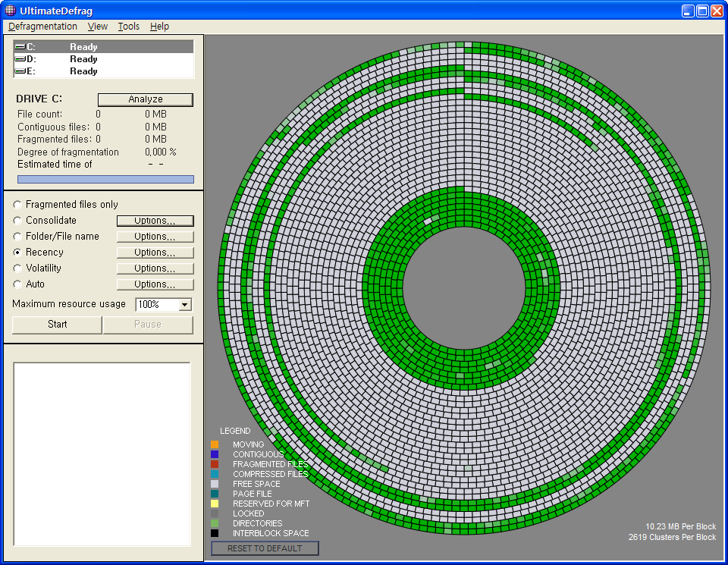Open Options for Volatility

point(155,268)
